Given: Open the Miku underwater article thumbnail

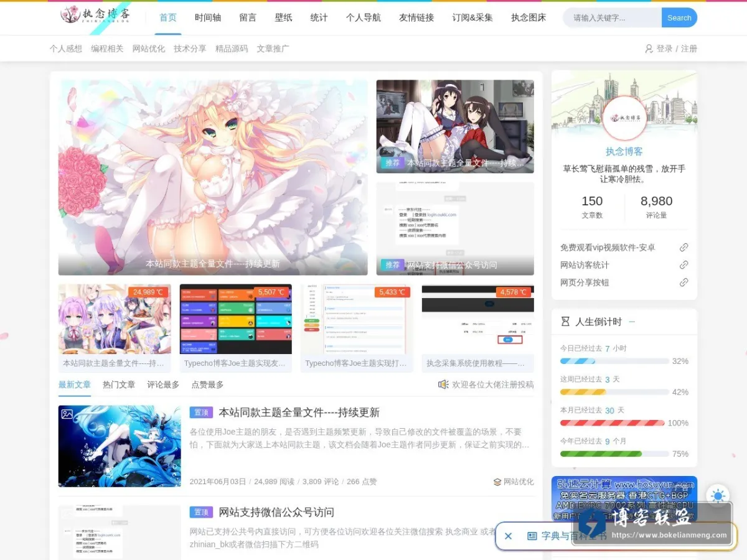Looking at the screenshot, I should (120, 446).
